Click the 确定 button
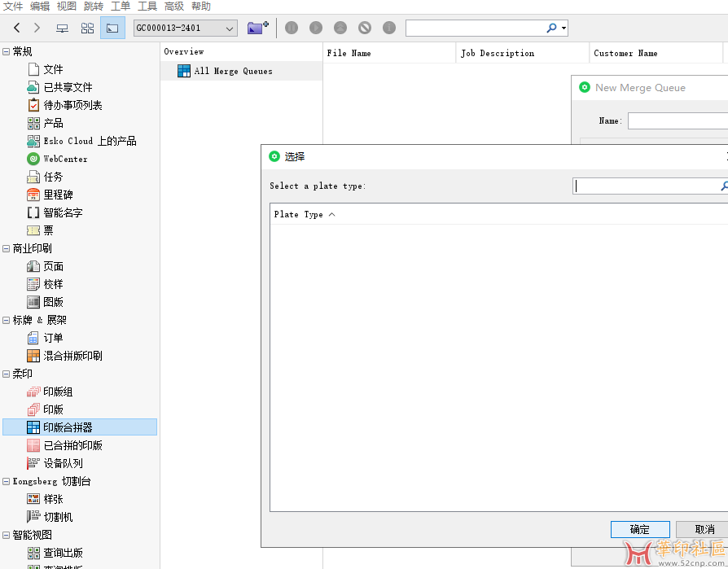The width and height of the screenshot is (728, 569). point(640,529)
